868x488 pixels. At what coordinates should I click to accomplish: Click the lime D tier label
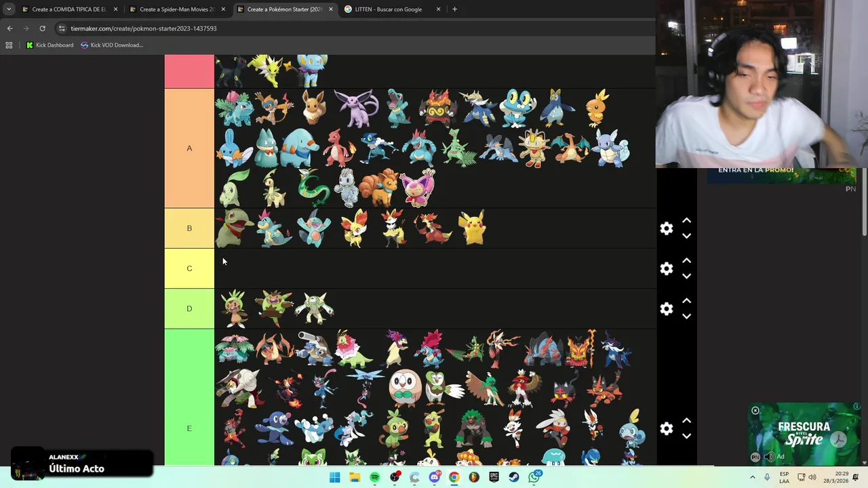189,308
